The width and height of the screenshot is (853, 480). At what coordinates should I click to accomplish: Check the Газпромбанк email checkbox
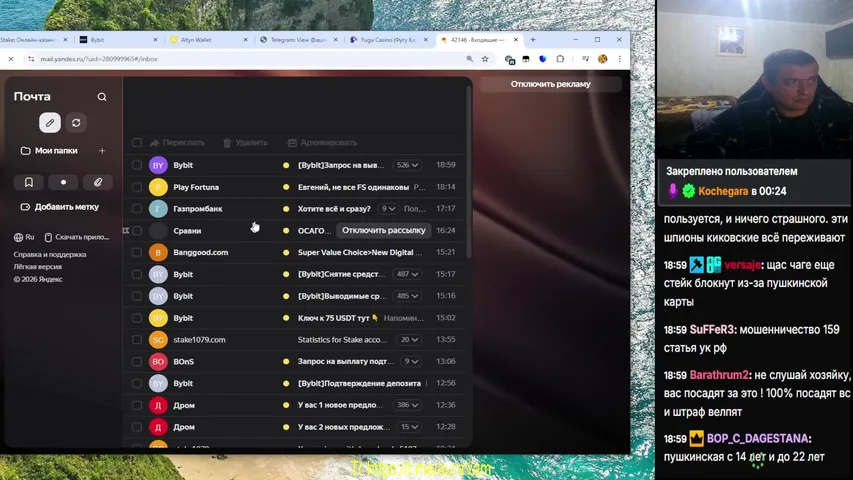137,209
